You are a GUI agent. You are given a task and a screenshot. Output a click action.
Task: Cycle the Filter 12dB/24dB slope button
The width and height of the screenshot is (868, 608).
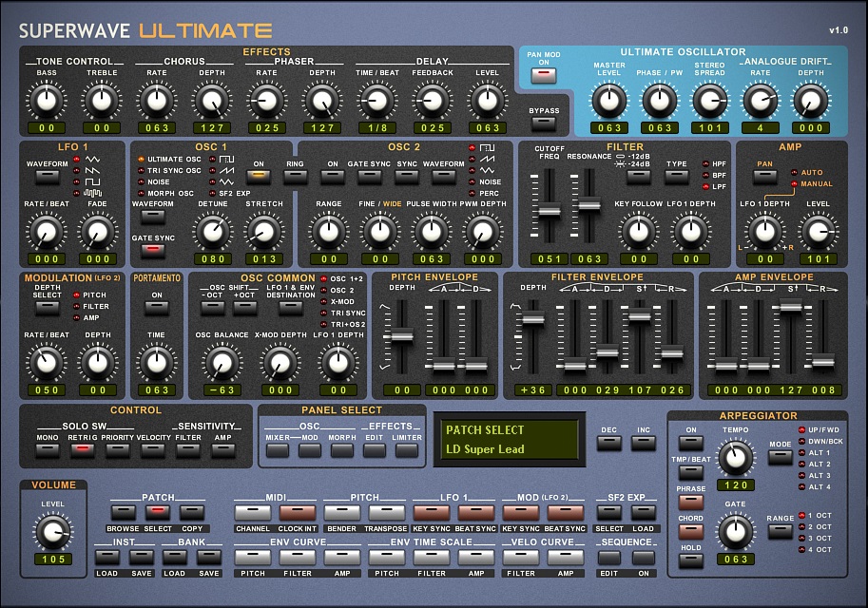point(639,177)
